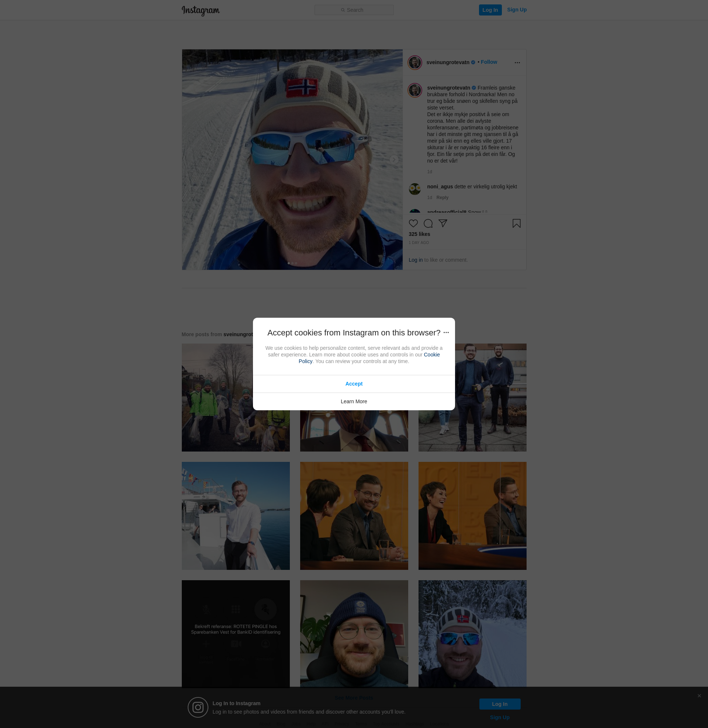Click the Instagram logo in header
708x728 pixels.
[x=201, y=10]
